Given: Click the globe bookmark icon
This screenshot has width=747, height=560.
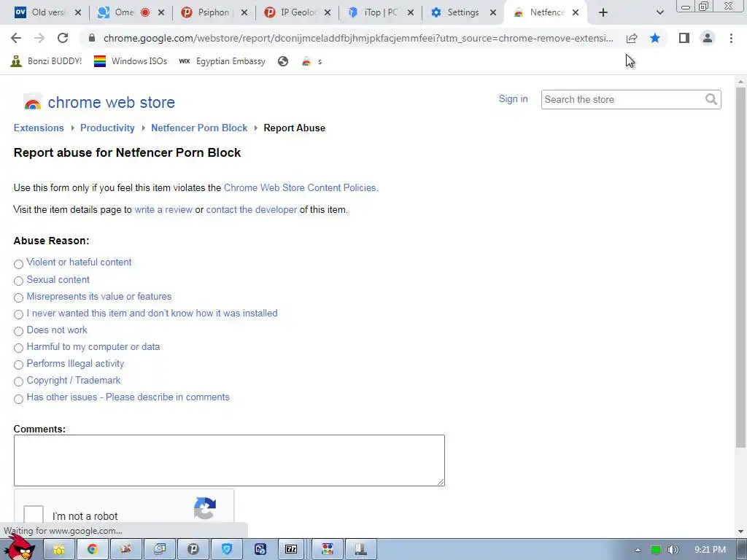Looking at the screenshot, I should click(x=283, y=61).
